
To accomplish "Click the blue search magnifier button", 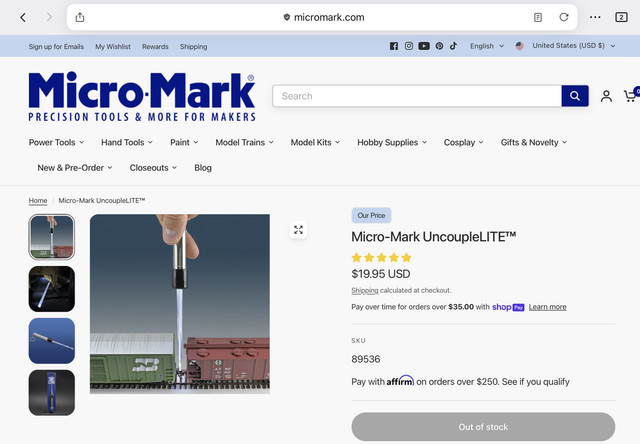I will tap(575, 96).
